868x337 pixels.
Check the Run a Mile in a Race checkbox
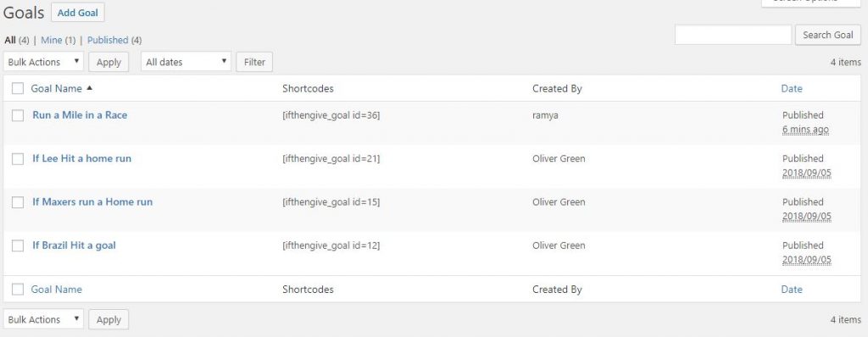tap(18, 115)
